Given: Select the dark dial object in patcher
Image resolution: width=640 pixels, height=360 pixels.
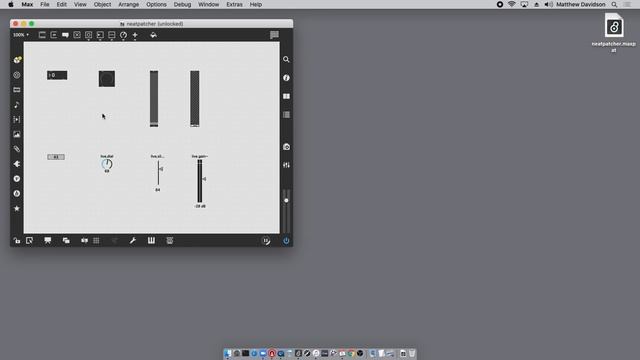Looking at the screenshot, I should point(107,79).
